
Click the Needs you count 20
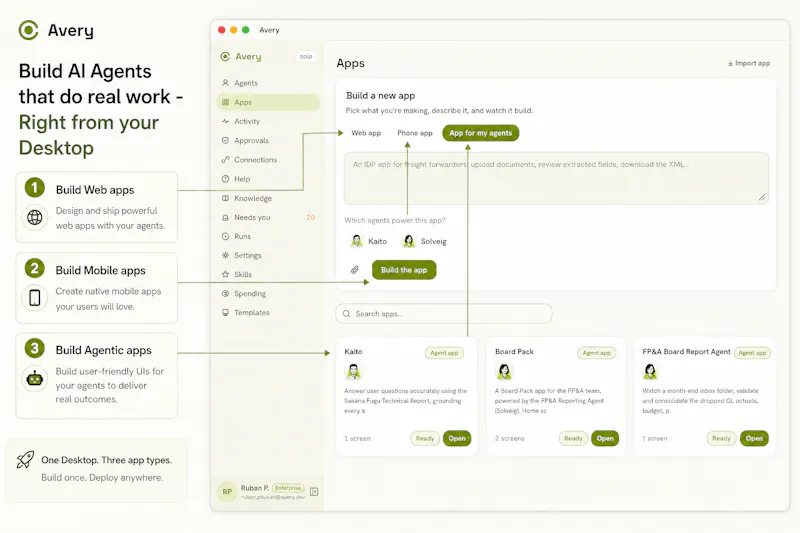coord(310,217)
